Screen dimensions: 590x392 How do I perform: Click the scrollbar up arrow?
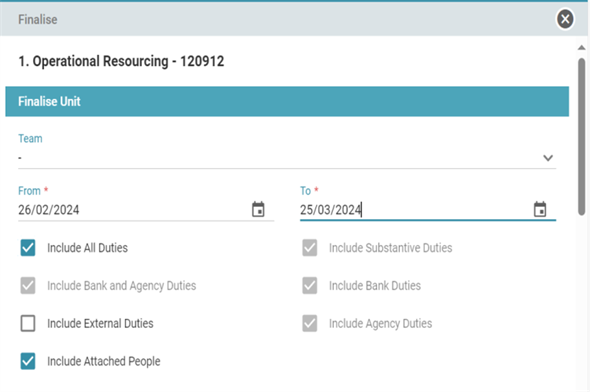click(x=581, y=47)
